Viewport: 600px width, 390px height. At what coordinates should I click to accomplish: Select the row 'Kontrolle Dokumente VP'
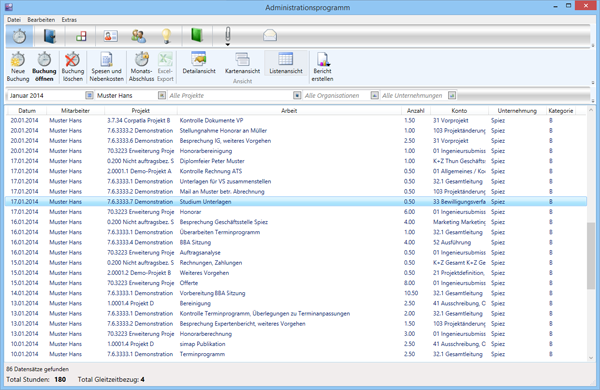[x=296, y=121]
